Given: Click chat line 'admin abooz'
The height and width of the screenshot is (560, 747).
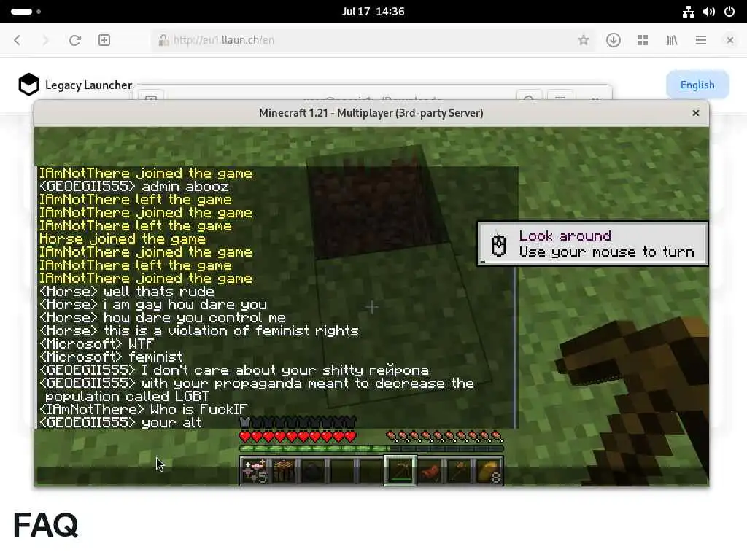Looking at the screenshot, I should pos(134,187).
